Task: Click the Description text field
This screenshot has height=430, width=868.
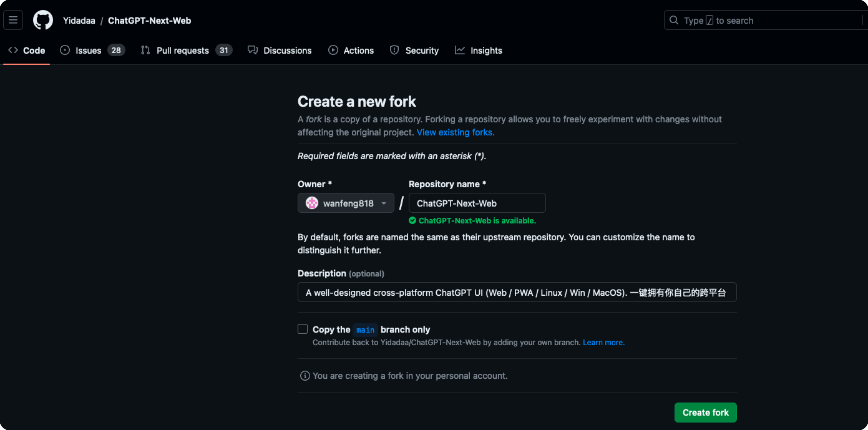Action: (517, 292)
